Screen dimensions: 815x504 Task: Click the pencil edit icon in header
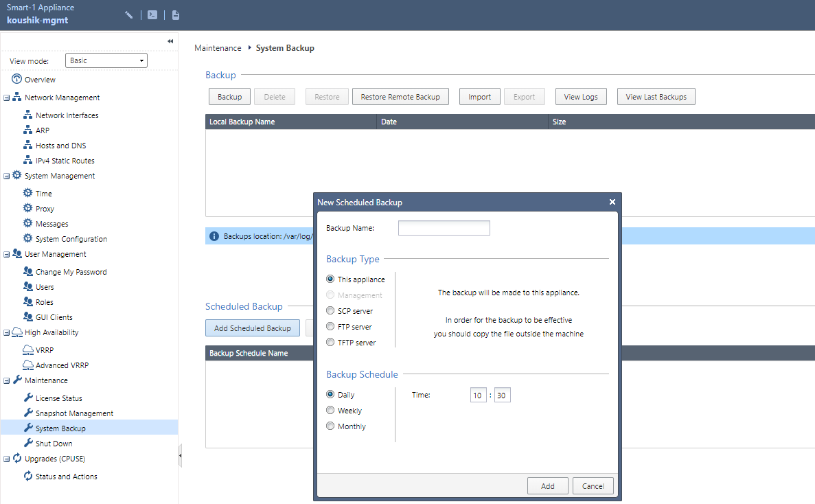click(129, 15)
